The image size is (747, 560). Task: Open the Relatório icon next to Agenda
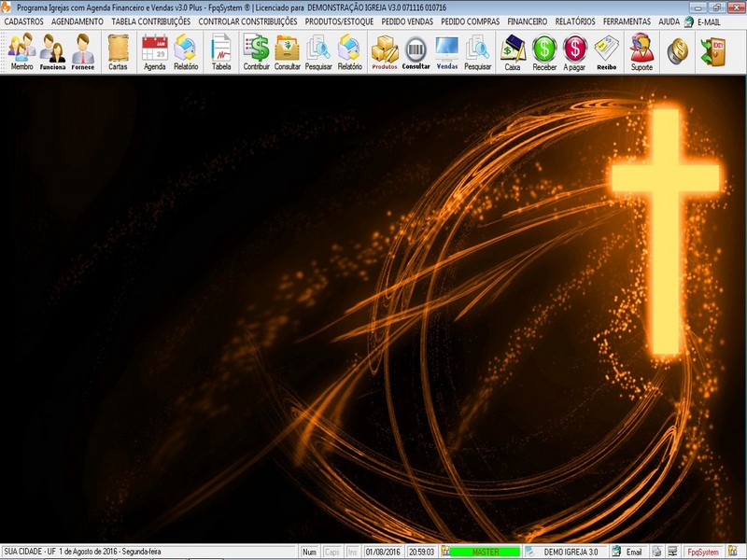point(186,52)
